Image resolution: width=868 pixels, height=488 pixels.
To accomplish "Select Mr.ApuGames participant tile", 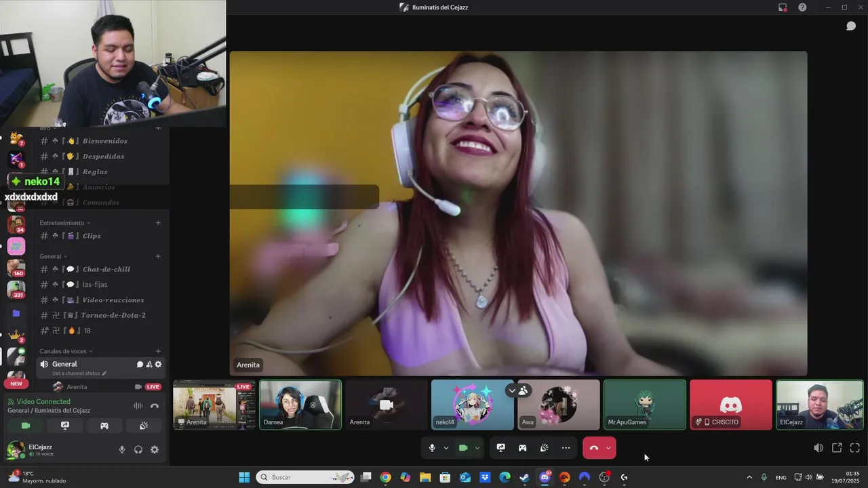I will [645, 405].
